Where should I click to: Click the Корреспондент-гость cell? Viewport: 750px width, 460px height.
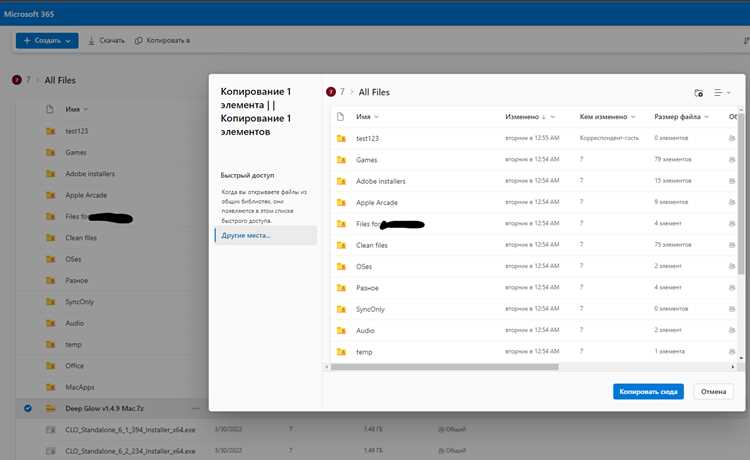609,138
